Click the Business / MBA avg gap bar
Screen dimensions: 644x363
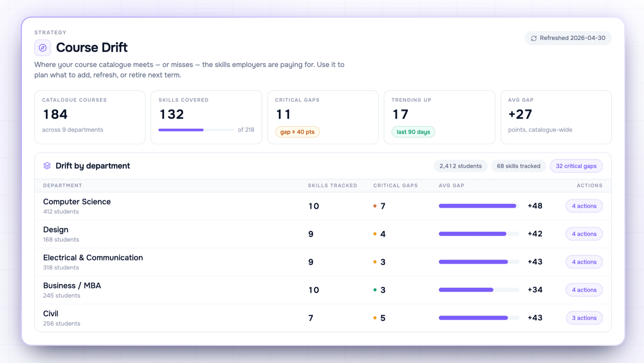[x=479, y=290]
